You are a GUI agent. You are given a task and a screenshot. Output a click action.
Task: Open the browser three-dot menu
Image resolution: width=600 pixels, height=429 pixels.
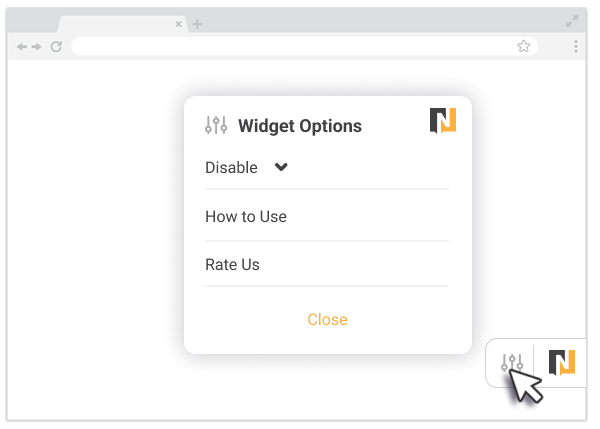click(576, 46)
